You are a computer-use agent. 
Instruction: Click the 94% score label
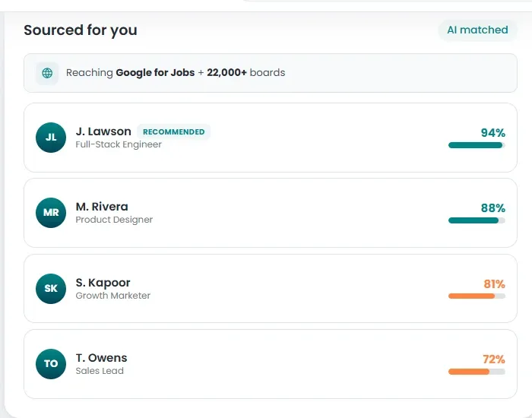(493, 133)
